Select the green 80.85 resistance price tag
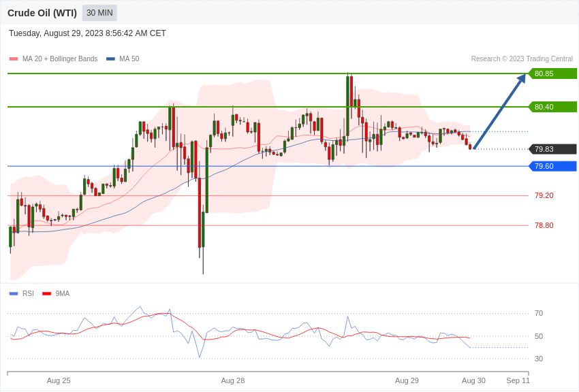Screen dimensions: 579x392 tap(553, 73)
